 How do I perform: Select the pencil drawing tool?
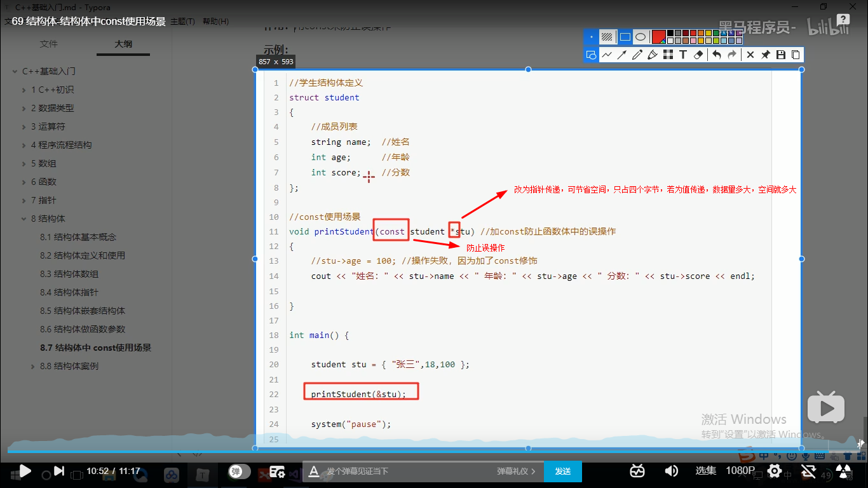[x=637, y=55]
